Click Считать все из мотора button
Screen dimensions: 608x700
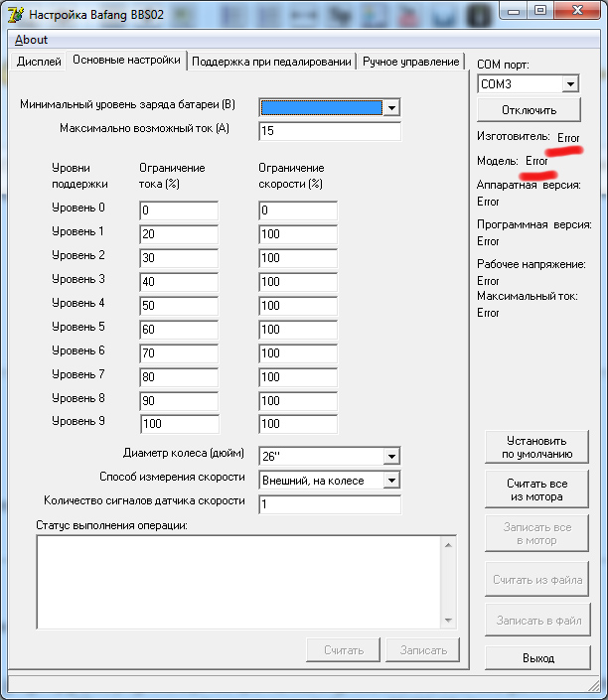(x=536, y=490)
